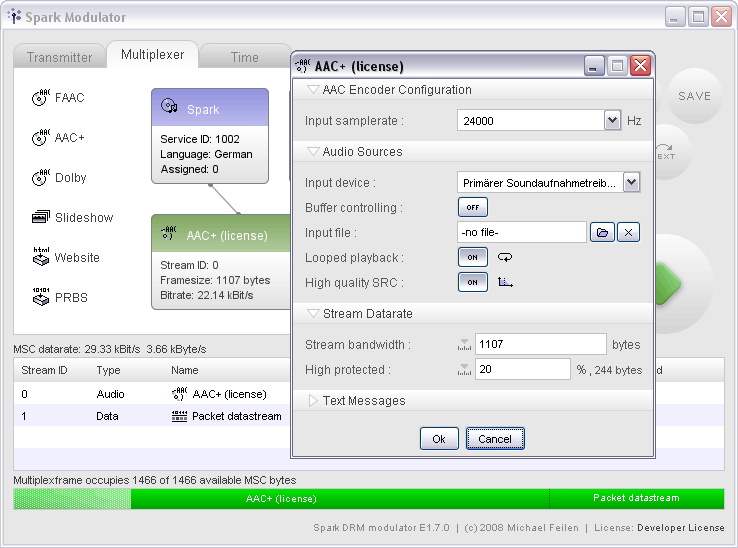Click the Name column header
The image size is (738, 548).
click(x=184, y=370)
